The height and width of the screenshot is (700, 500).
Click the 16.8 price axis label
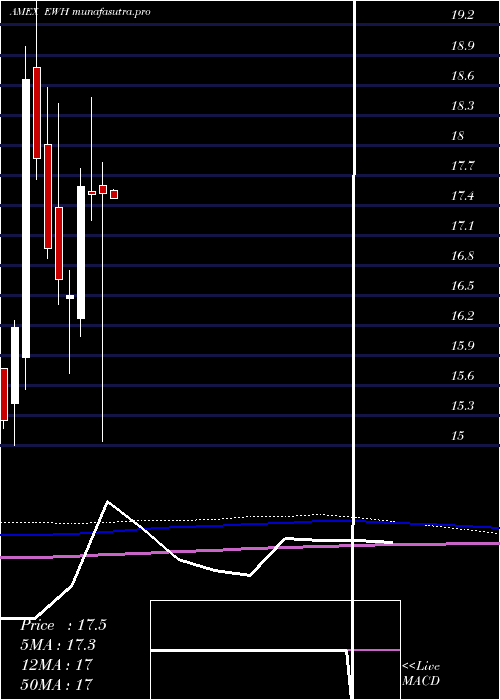click(462, 256)
